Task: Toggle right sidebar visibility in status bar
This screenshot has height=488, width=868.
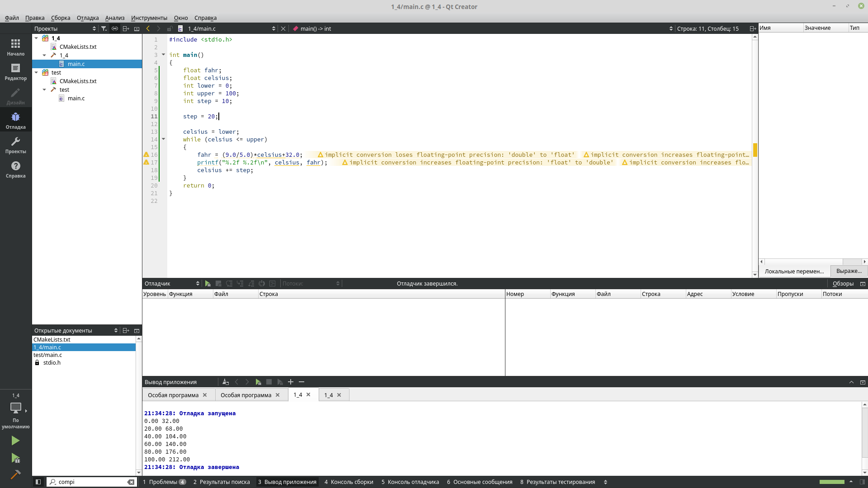Action: (862, 482)
